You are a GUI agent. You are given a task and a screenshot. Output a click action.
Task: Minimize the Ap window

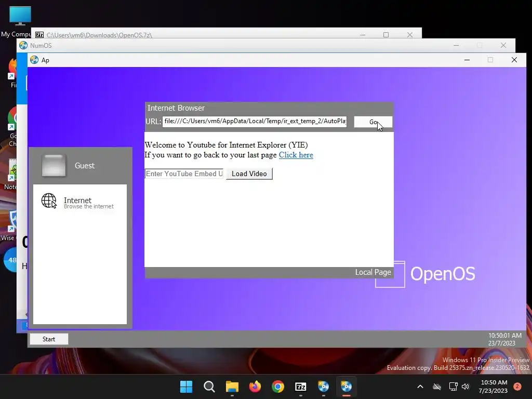click(x=467, y=60)
